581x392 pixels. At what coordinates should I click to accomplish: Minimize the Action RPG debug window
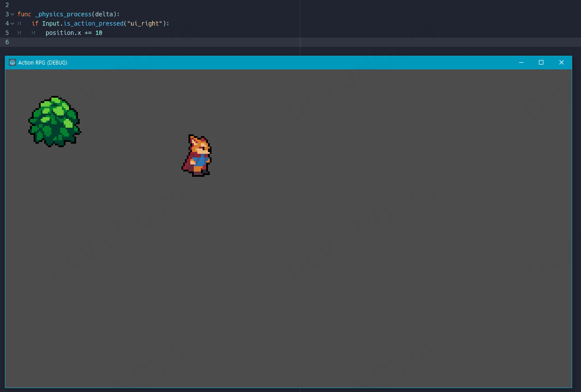pos(521,62)
